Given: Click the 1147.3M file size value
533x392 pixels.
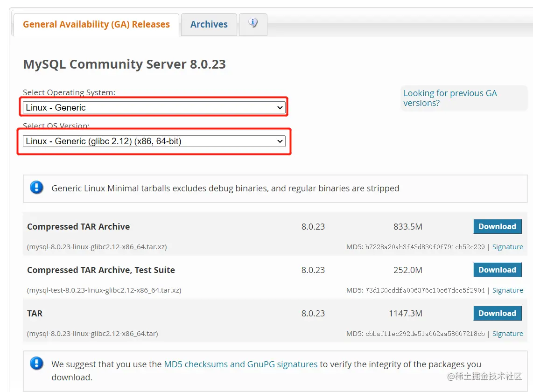Looking at the screenshot, I should coord(406,313).
